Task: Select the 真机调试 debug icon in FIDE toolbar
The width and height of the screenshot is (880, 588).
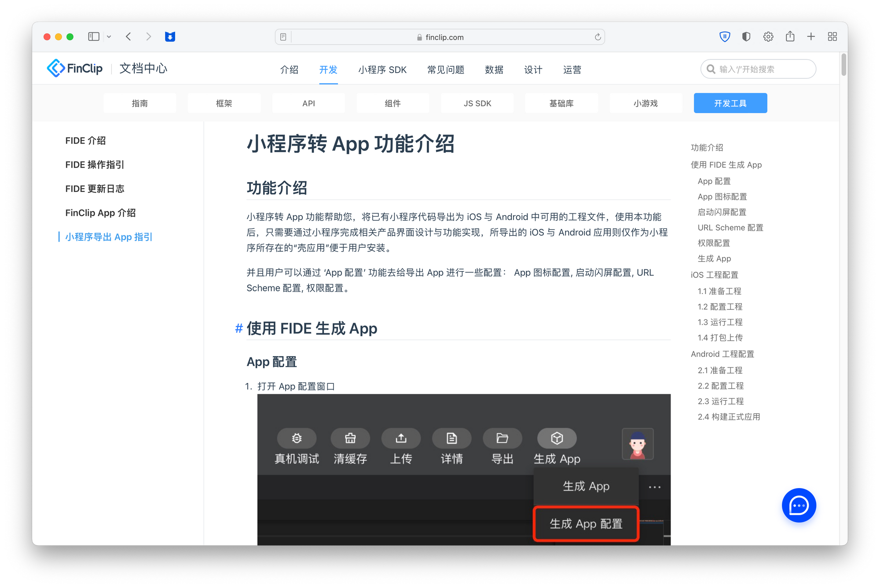Action: (297, 438)
